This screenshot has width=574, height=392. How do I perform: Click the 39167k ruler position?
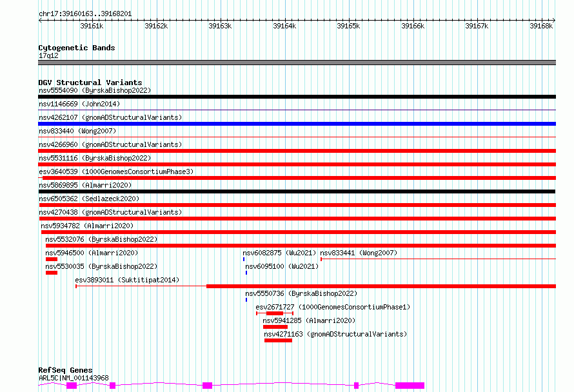pyautogui.click(x=477, y=26)
